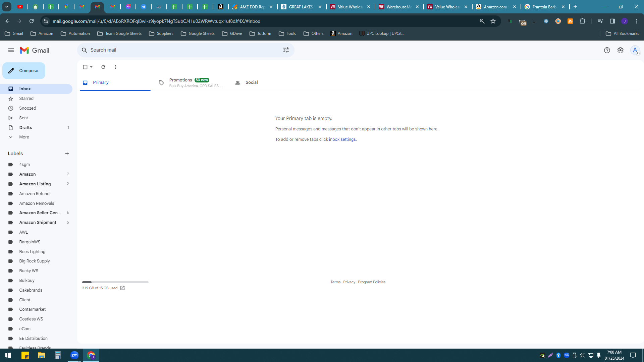Open UPC Lookup bookmark
The image size is (644, 362).
(x=382, y=34)
